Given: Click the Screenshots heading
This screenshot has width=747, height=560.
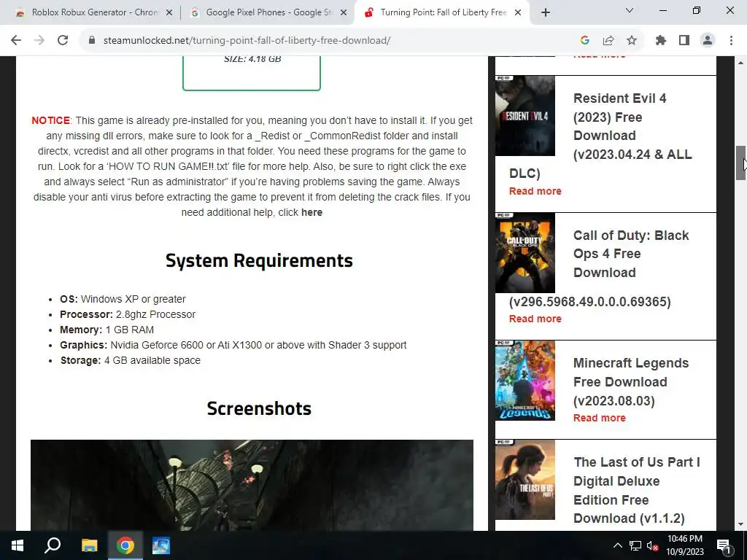Looking at the screenshot, I should pos(259,408).
